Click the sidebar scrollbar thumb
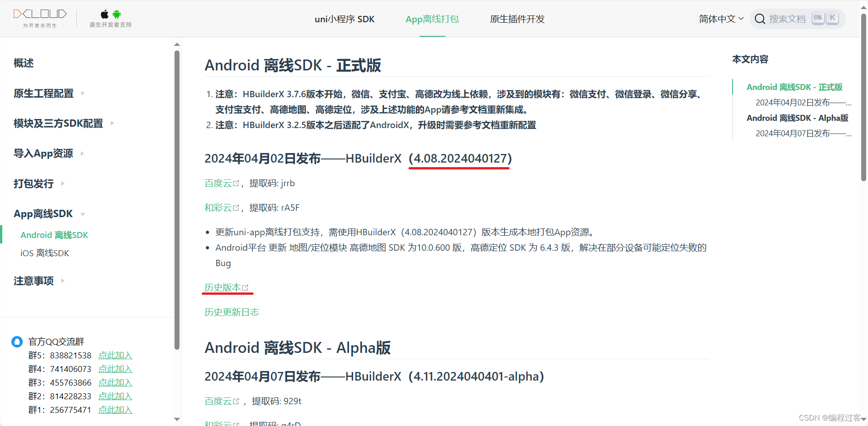The height and width of the screenshot is (426, 868). pos(177,200)
